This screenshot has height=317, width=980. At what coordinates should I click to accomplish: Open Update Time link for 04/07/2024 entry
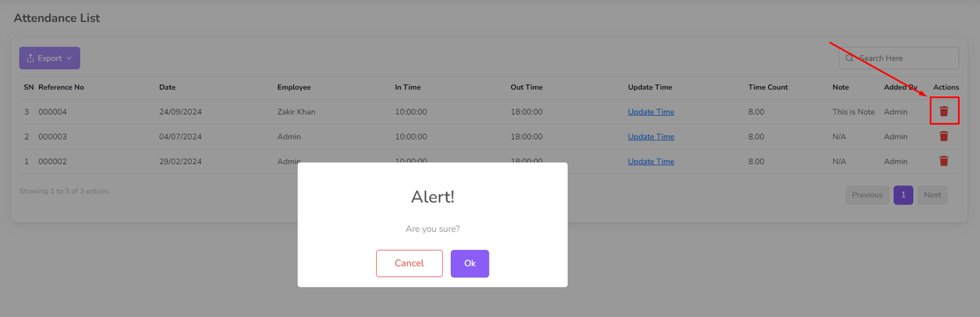point(650,137)
